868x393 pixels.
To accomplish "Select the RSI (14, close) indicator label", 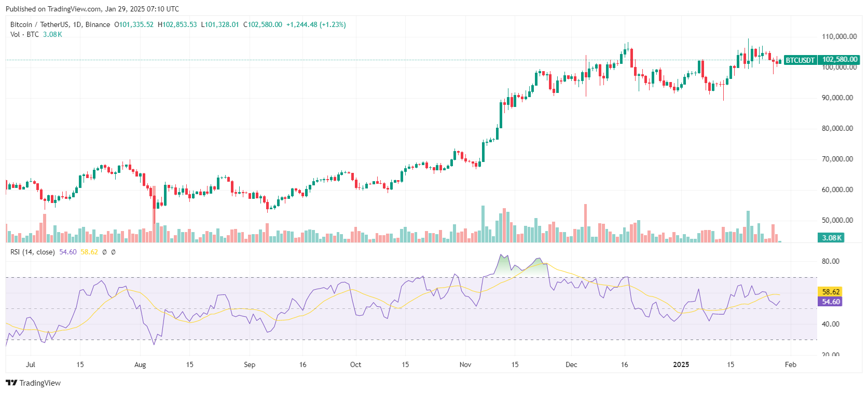I will [x=33, y=252].
